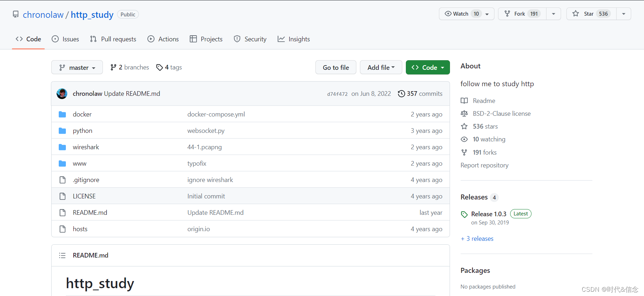Open the 44-1.pcapng commit message

click(205, 147)
